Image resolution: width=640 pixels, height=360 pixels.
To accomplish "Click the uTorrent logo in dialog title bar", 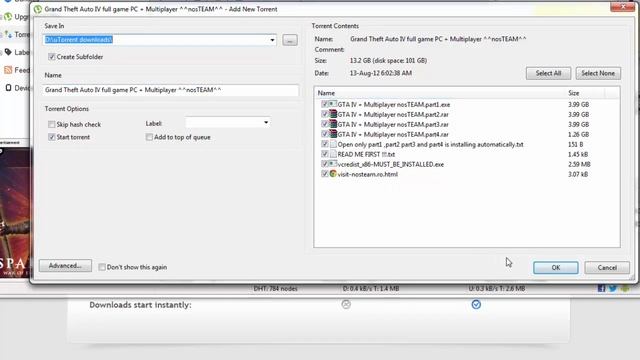I will pos(38,9).
